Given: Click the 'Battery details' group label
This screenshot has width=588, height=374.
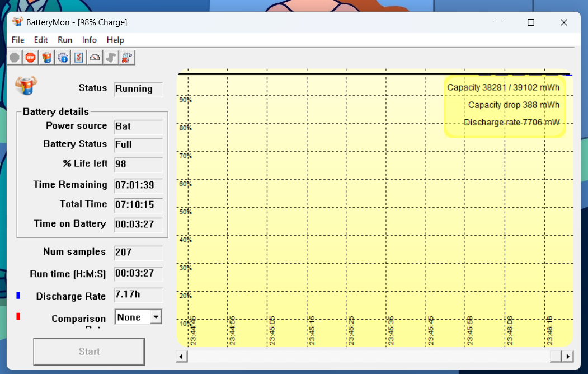Looking at the screenshot, I should coord(56,111).
